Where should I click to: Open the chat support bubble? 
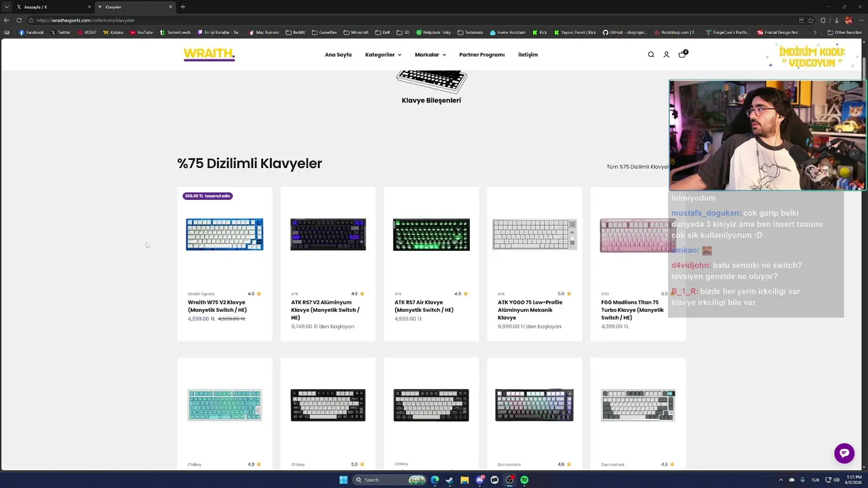[x=844, y=453]
